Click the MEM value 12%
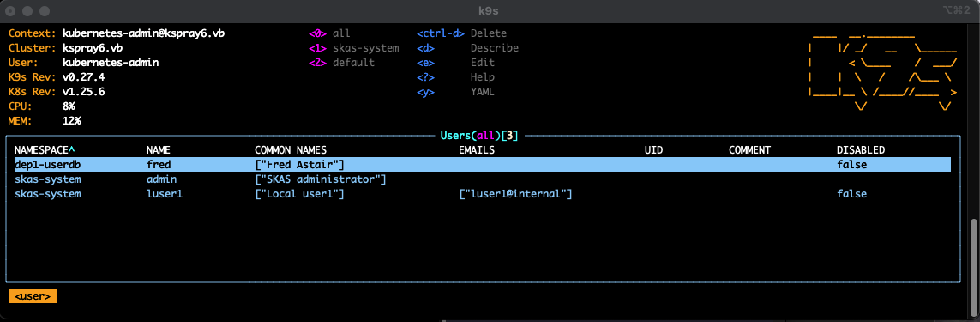 point(72,121)
